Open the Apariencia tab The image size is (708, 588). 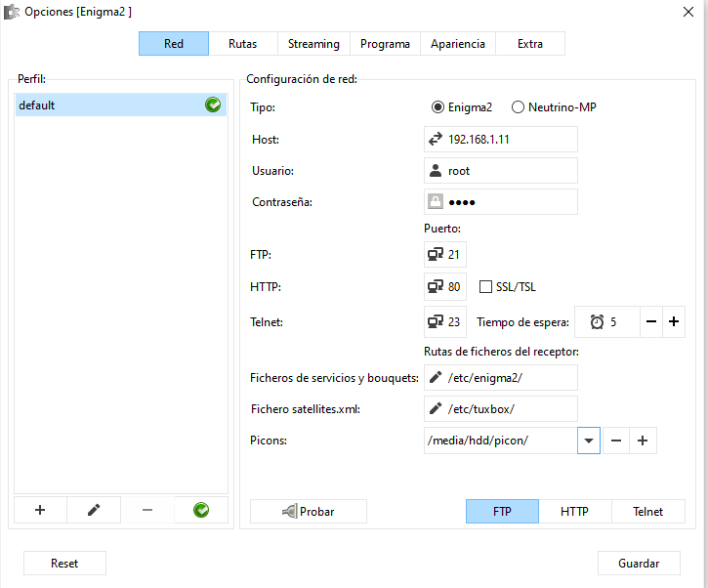pyautogui.click(x=457, y=44)
